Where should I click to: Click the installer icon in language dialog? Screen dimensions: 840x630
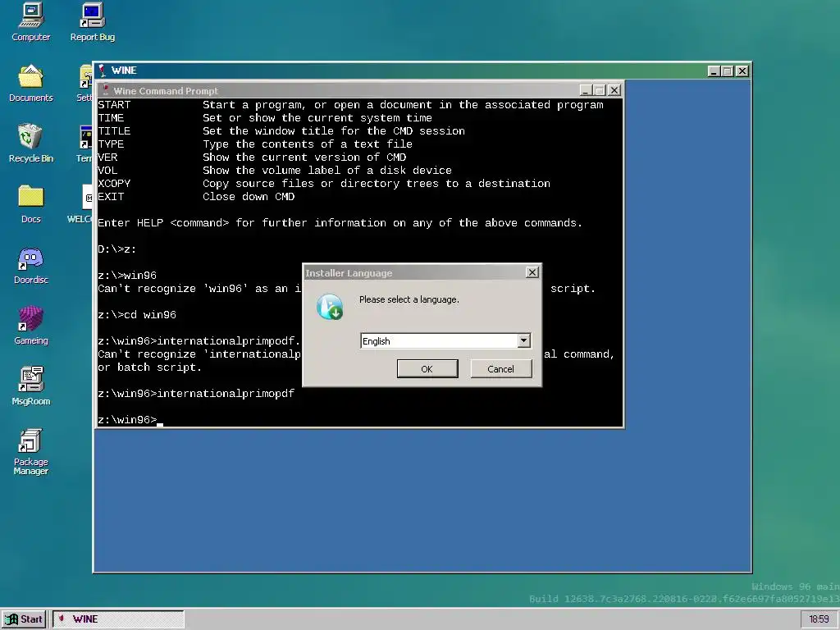(x=330, y=307)
